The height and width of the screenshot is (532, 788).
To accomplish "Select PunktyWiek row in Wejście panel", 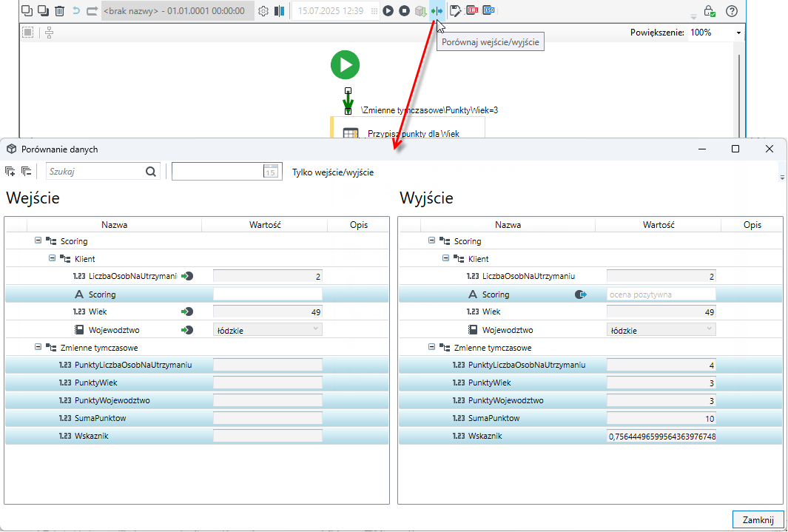I will point(197,383).
